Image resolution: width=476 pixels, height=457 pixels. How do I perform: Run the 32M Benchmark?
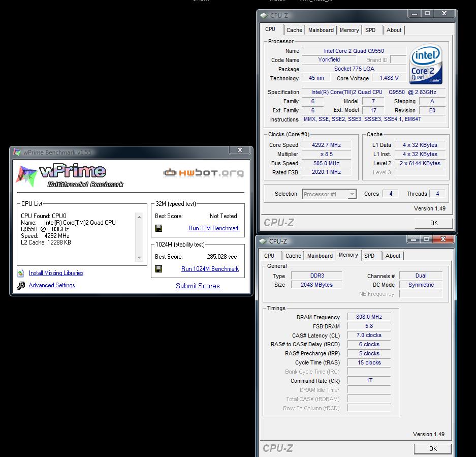[x=214, y=228]
